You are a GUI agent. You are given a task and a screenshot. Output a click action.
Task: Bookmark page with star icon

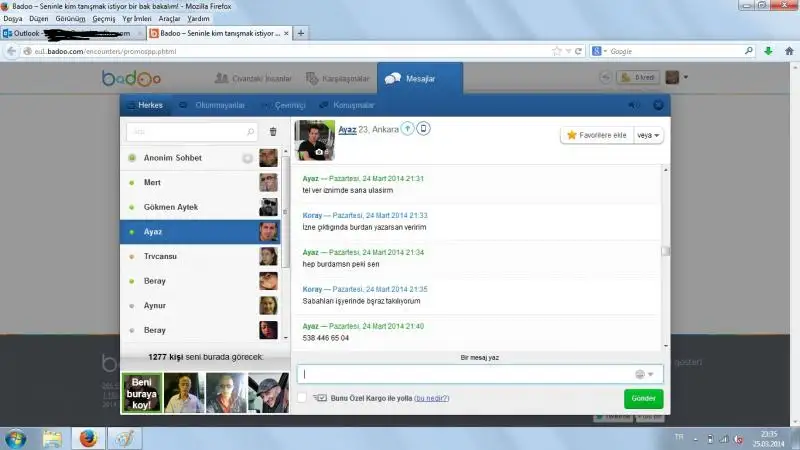(x=557, y=51)
